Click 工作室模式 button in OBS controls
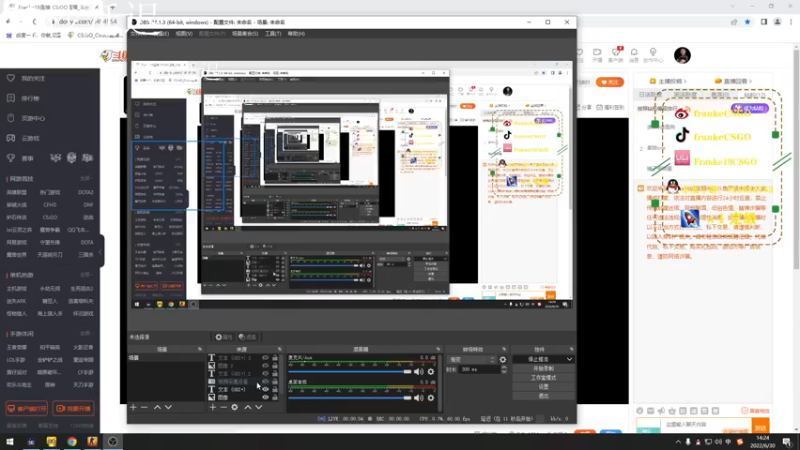This screenshot has width=800, height=450. coord(543,378)
